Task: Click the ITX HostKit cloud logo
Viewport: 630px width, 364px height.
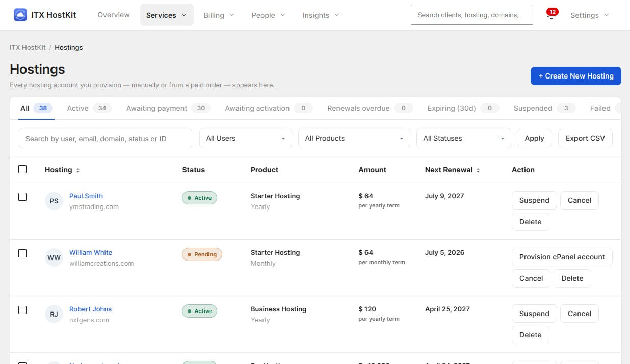Action: point(20,15)
